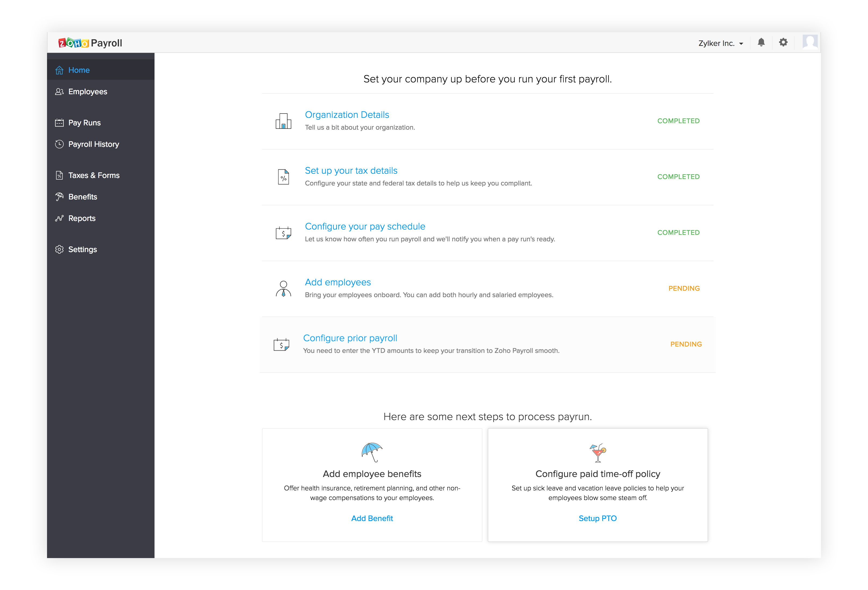
Task: Click the add employees person icon
Action: coord(283,289)
